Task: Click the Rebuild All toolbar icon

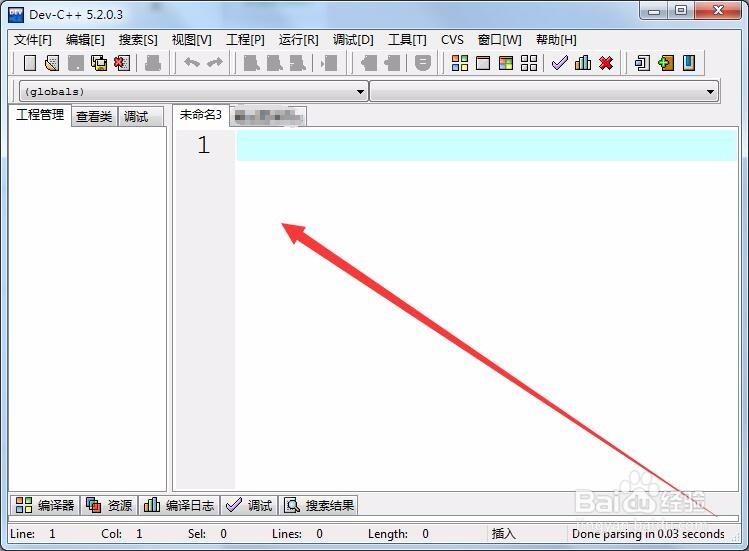Action: coord(529,63)
